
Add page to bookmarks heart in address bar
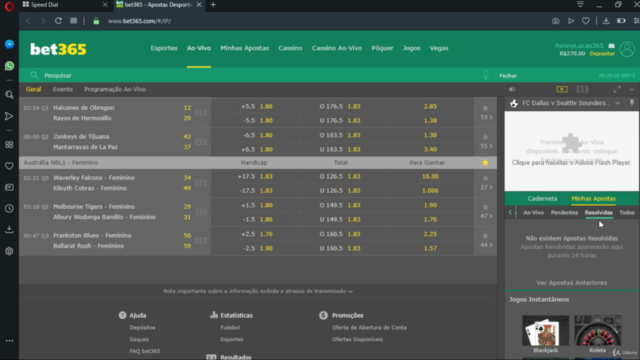pyautogui.click(x=586, y=21)
